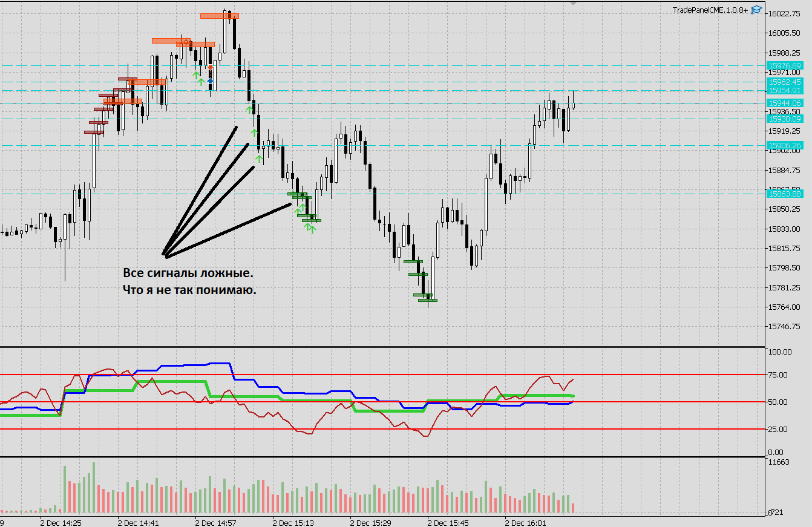Click the 2 Dec 16:01 time label

526,522
